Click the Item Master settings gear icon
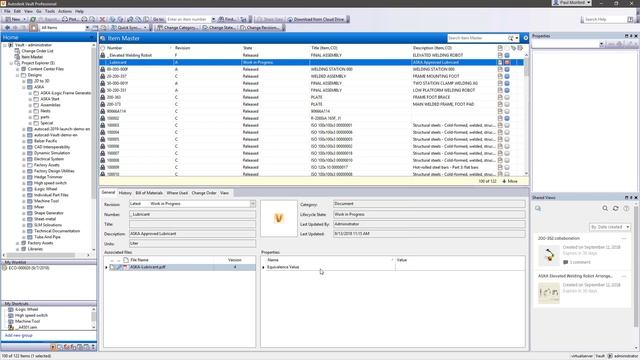This screenshot has width=640, height=360. click(x=525, y=38)
